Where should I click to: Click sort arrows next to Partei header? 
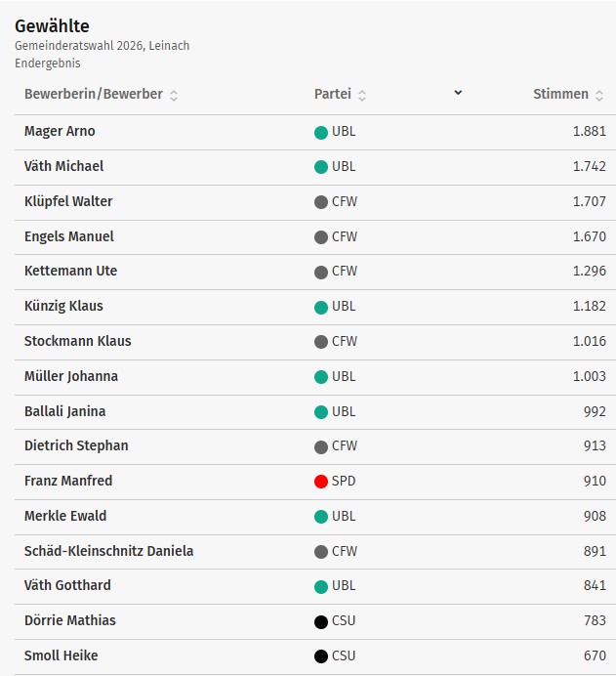[362, 96]
